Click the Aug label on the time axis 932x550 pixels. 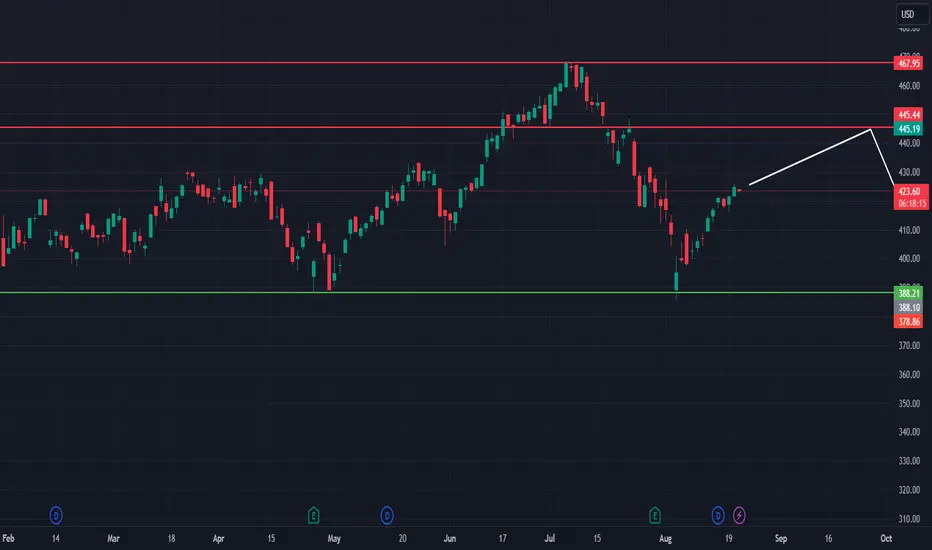[665, 538]
